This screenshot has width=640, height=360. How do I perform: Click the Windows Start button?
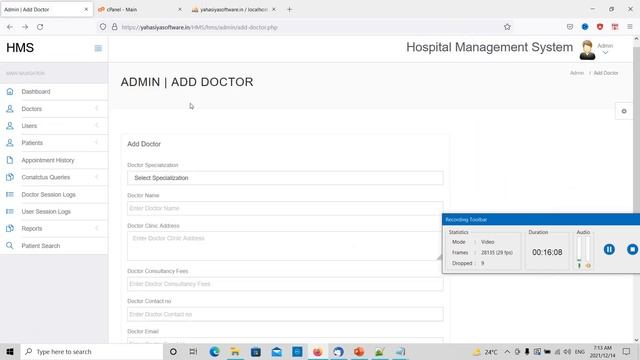tap(10, 351)
